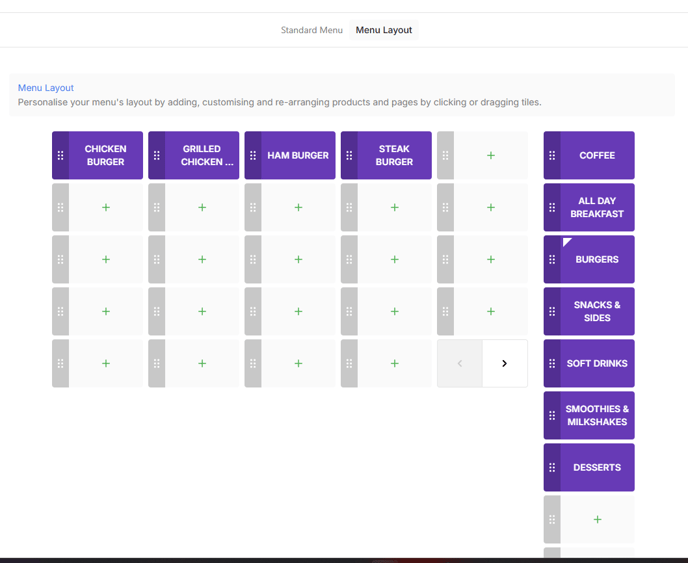Select the Burgers category tile
Screen dimensions: 688x563
coord(597,260)
